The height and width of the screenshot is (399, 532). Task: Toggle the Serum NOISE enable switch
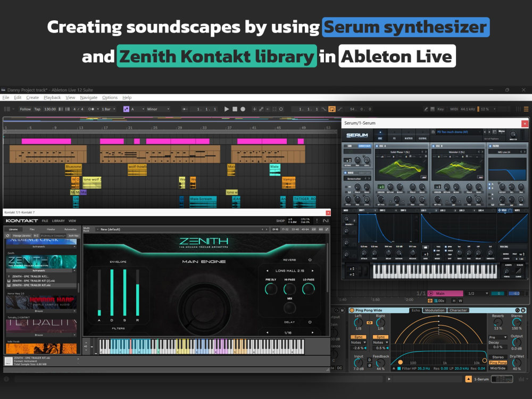(x=345, y=173)
